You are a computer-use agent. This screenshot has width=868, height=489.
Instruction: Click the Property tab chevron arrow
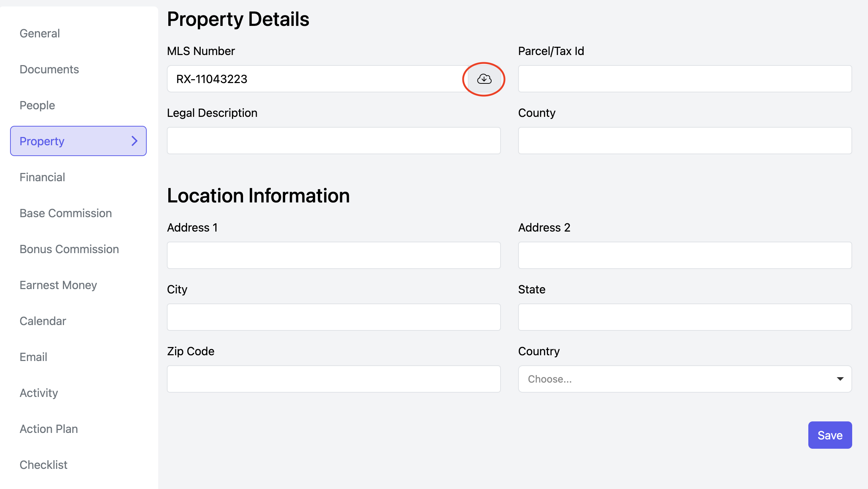[x=134, y=141]
